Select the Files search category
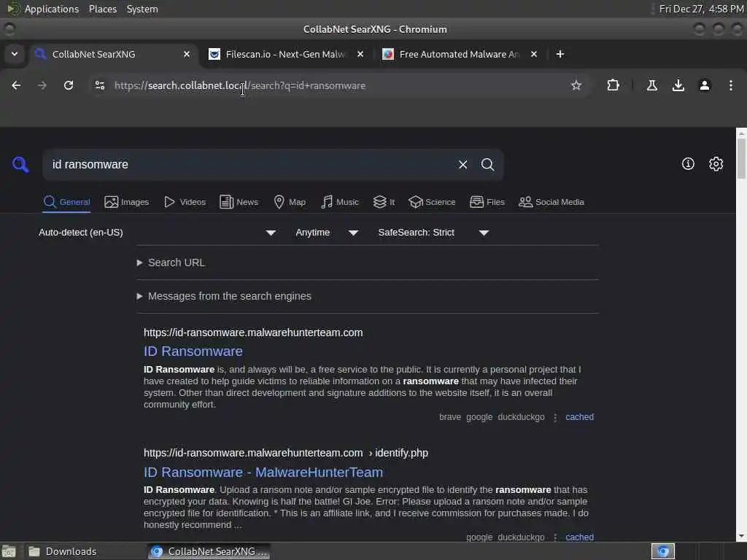Screen dimensions: 747x560 click(x=487, y=202)
